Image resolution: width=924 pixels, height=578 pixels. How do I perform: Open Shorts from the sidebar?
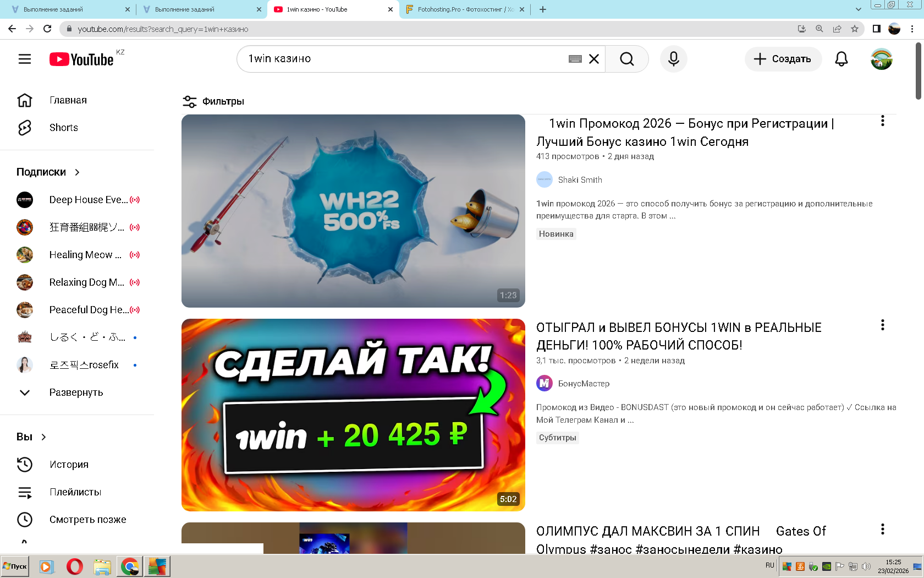(64, 128)
